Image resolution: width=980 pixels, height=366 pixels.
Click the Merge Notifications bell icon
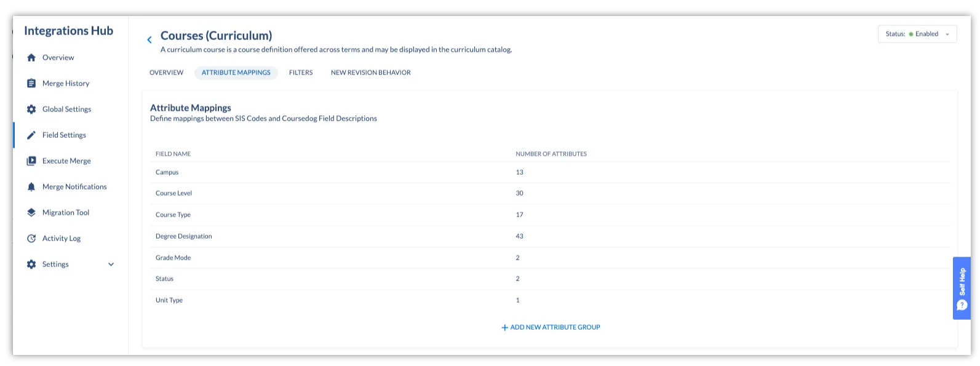pyautogui.click(x=31, y=186)
